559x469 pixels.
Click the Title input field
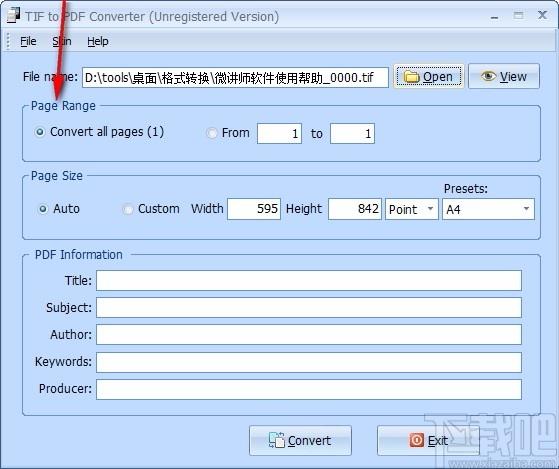pos(309,280)
